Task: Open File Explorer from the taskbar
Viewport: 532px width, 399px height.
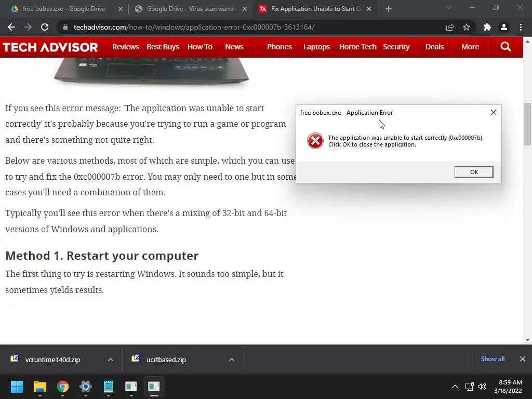Action: coord(39,387)
